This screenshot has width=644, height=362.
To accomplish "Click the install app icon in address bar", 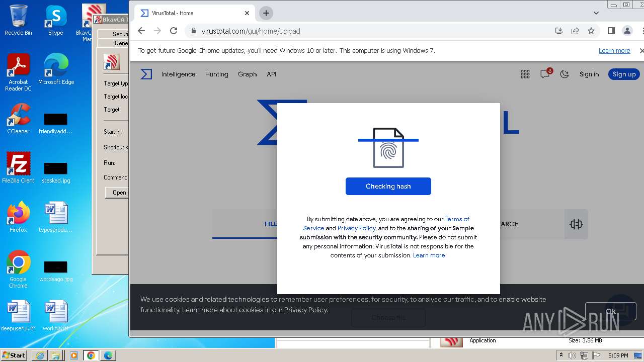I will pos(559,31).
